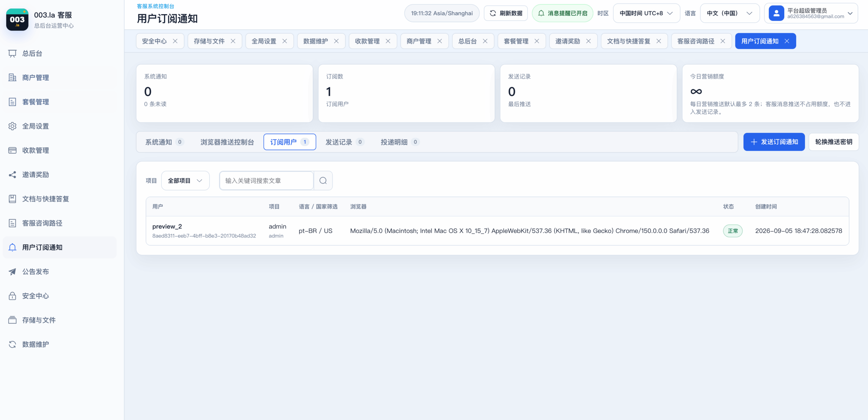Click the 套餐管理 list icon in the sidebar
The width and height of the screenshot is (868, 420).
pyautogui.click(x=13, y=102)
